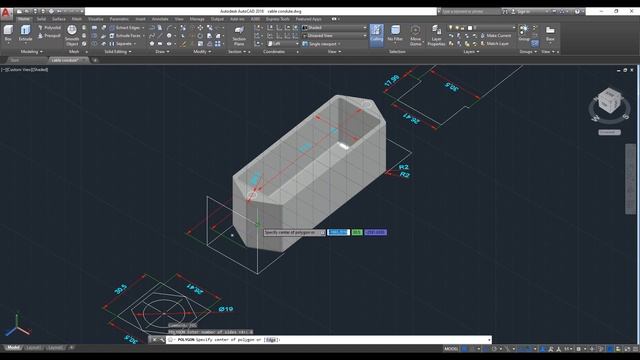Open the Unnamed UCS dropdown below ViewCube
The height and width of the screenshot is (360, 640).
tap(609, 132)
